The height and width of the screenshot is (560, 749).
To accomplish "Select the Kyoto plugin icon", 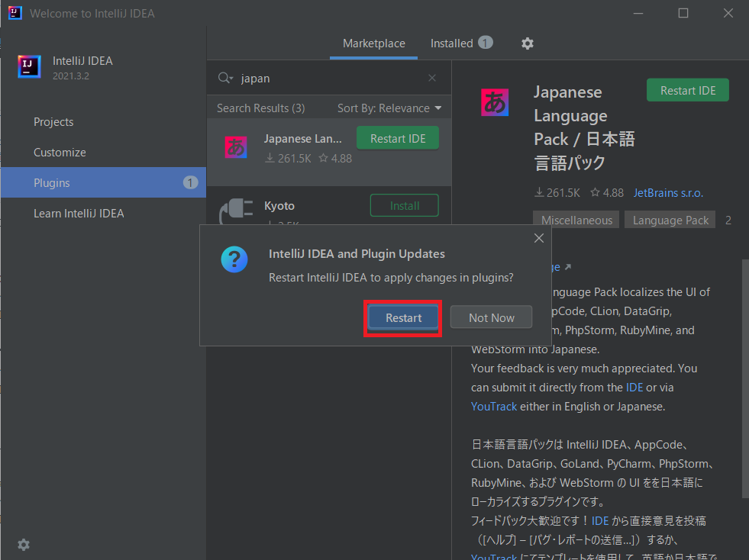I will click(x=236, y=210).
